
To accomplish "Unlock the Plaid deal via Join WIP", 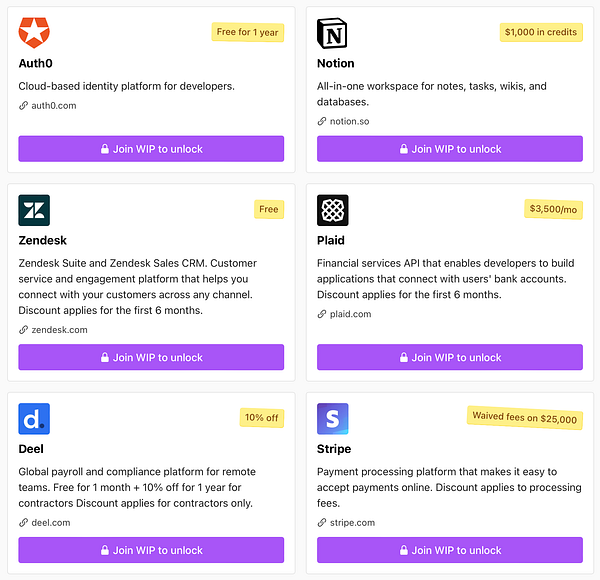I will [x=450, y=357].
